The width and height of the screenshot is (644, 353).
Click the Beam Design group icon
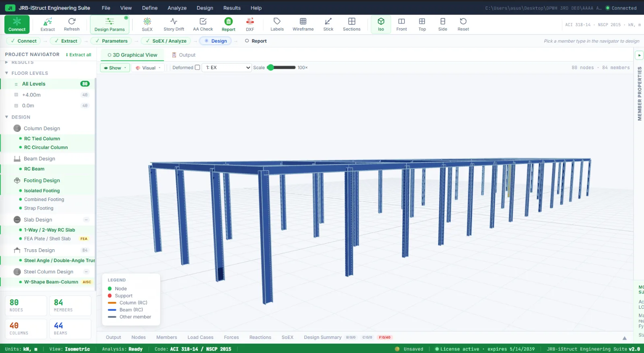(17, 158)
